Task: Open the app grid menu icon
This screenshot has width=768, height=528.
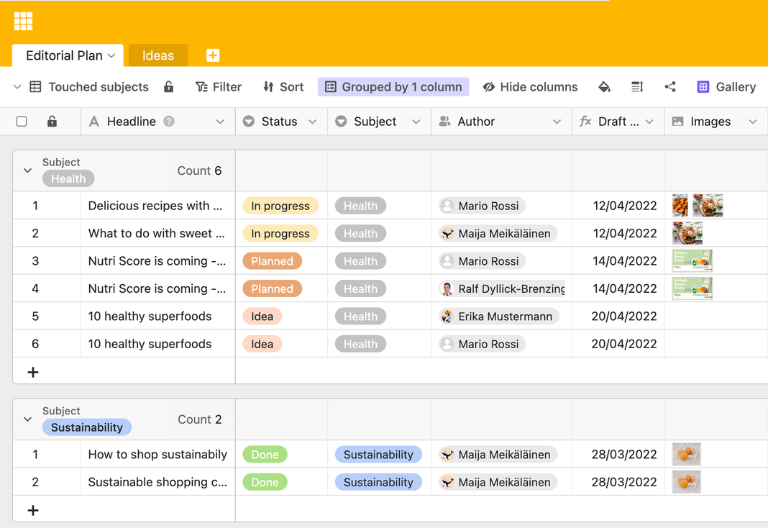Action: pos(23,21)
